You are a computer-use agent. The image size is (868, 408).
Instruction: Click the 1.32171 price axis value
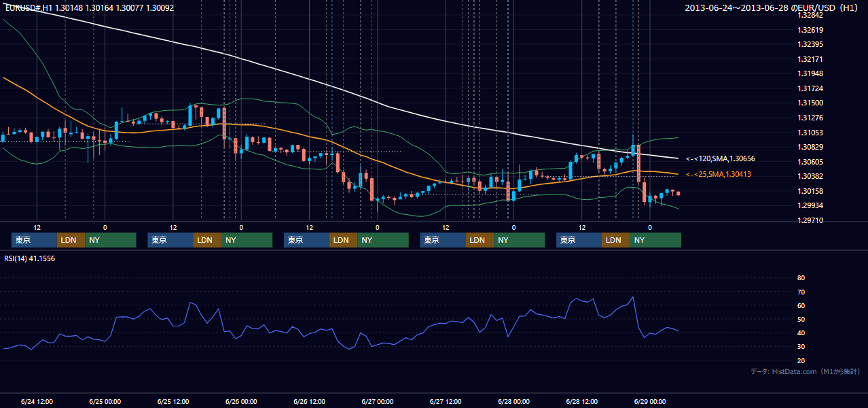811,59
